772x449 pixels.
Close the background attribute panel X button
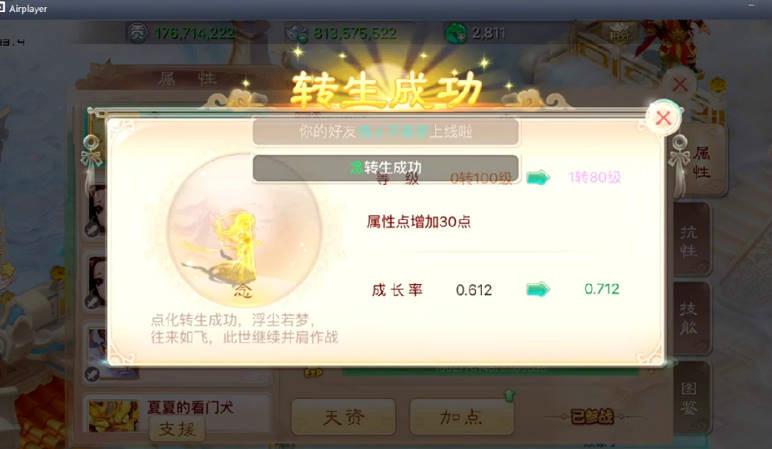coord(680,84)
